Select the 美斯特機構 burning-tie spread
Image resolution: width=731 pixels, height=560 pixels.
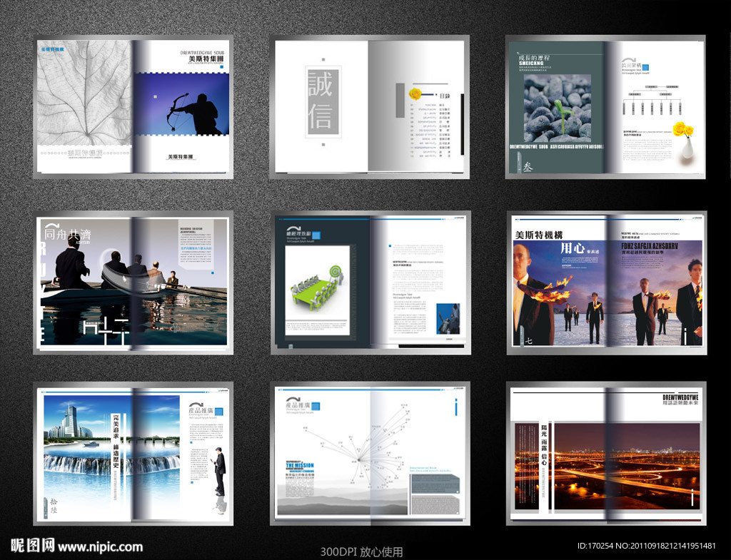(607, 282)
